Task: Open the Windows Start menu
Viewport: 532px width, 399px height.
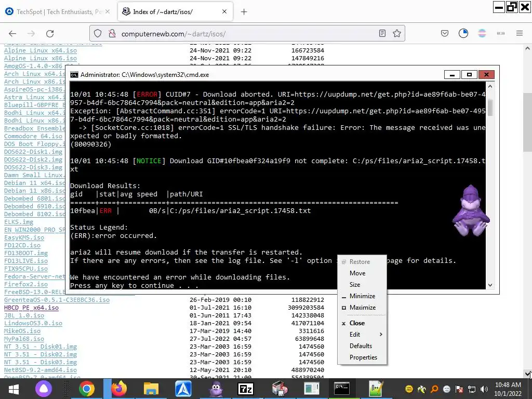Action: pyautogui.click(x=14, y=389)
